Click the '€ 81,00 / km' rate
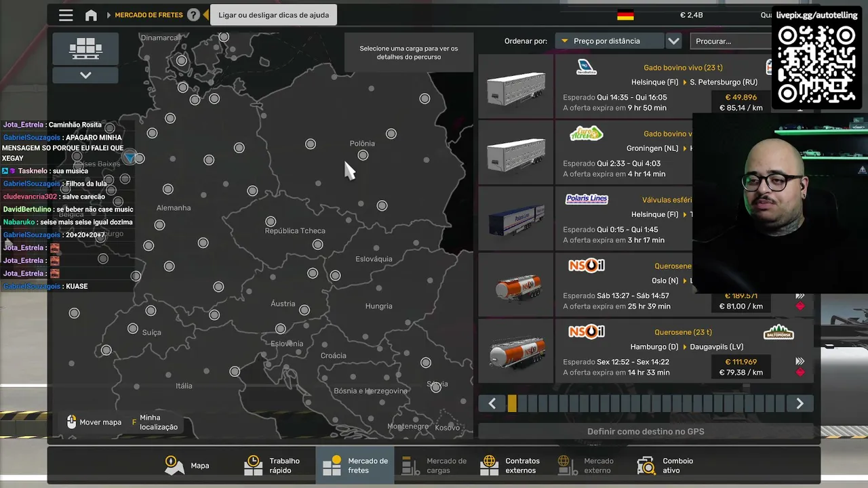This screenshot has height=488, width=868. point(741,306)
